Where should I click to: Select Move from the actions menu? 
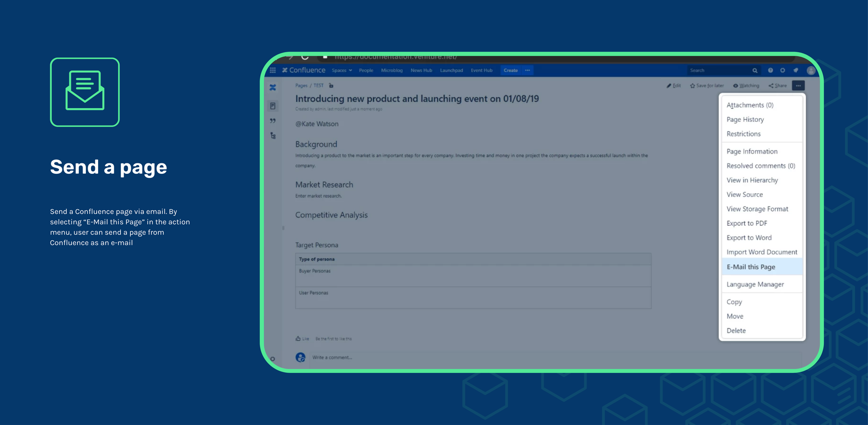pos(762,316)
